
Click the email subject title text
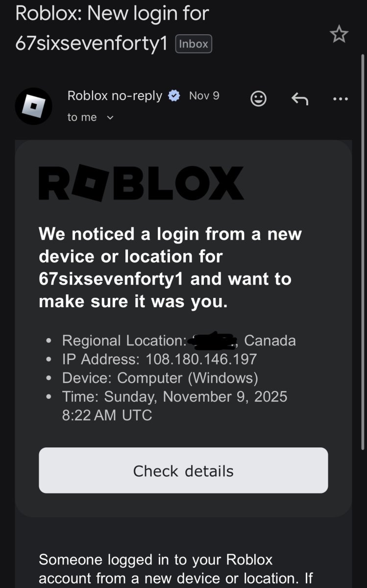pyautogui.click(x=112, y=28)
